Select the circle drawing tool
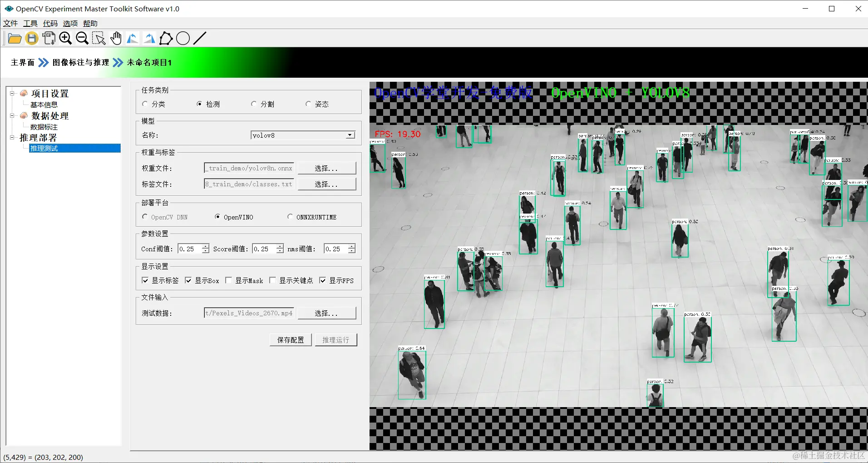868x463 pixels. (x=183, y=39)
